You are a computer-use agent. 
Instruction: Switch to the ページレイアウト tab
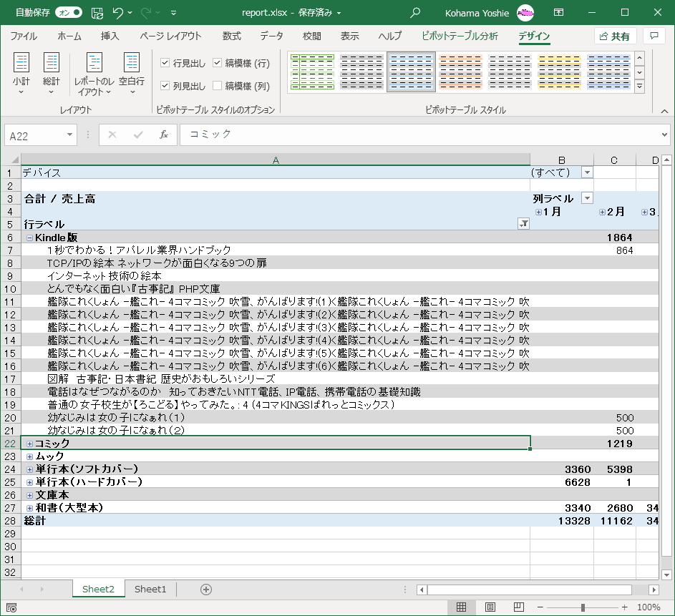click(x=170, y=36)
